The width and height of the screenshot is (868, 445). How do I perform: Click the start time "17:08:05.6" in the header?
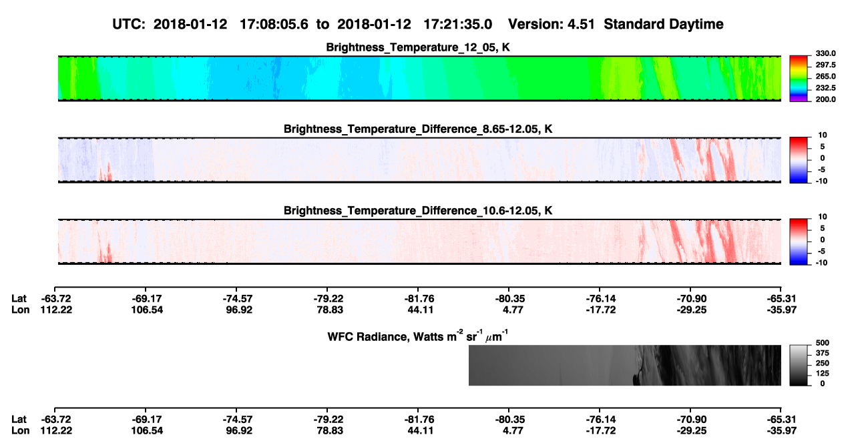coord(274,24)
